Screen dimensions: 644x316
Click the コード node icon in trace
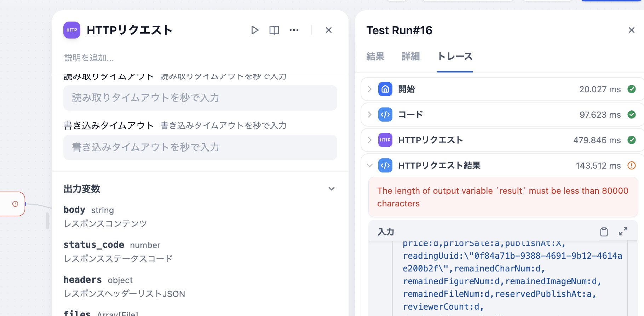(385, 115)
